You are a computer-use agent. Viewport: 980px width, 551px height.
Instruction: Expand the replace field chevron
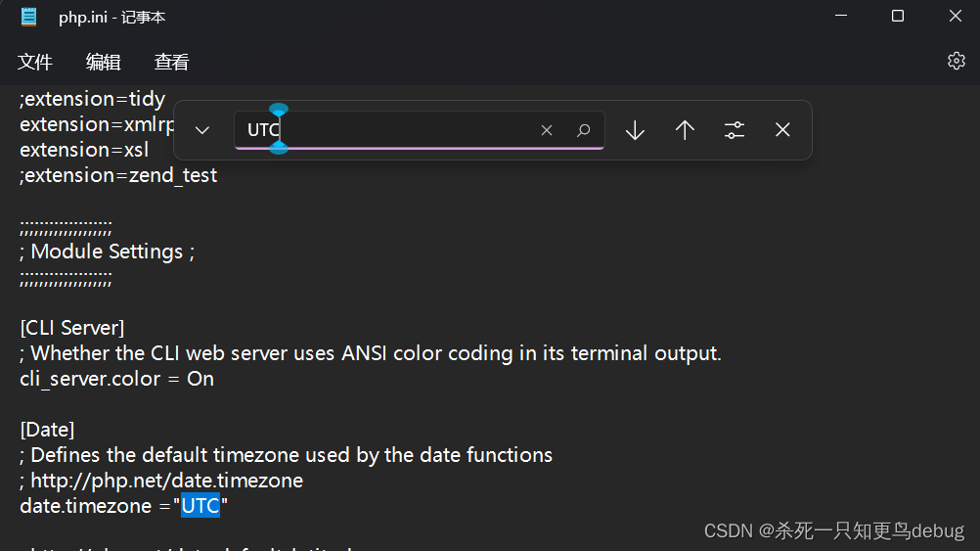pos(201,130)
